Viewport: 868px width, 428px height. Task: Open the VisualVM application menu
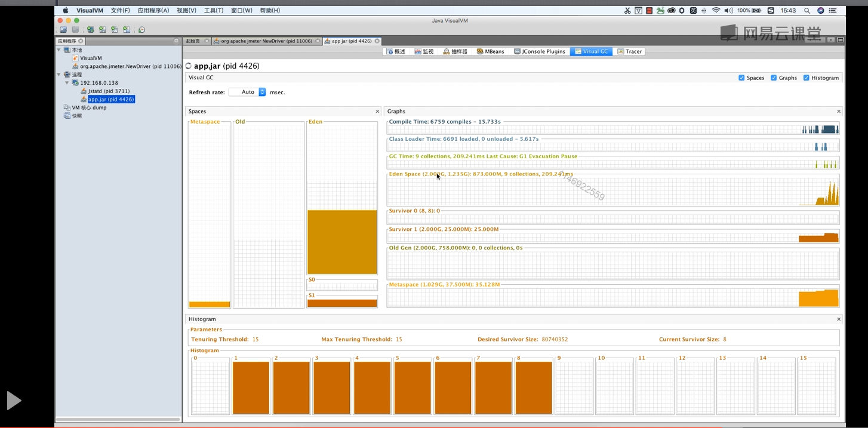point(89,10)
